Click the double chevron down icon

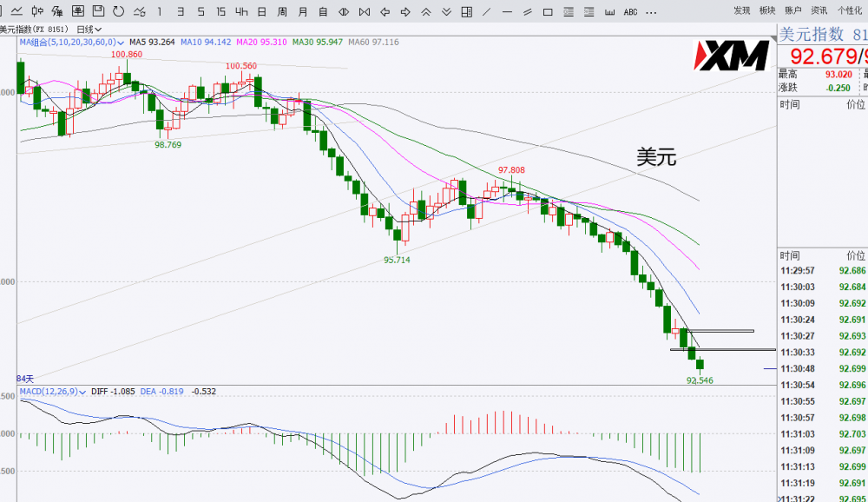[x=446, y=11]
